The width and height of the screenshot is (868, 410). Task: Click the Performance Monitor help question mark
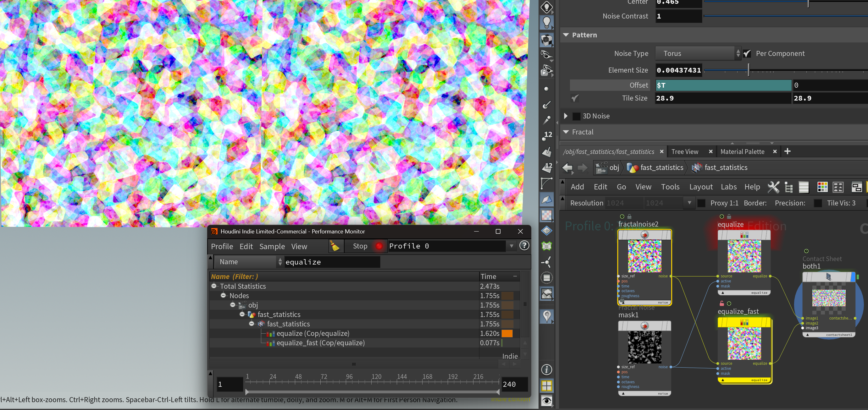point(524,246)
